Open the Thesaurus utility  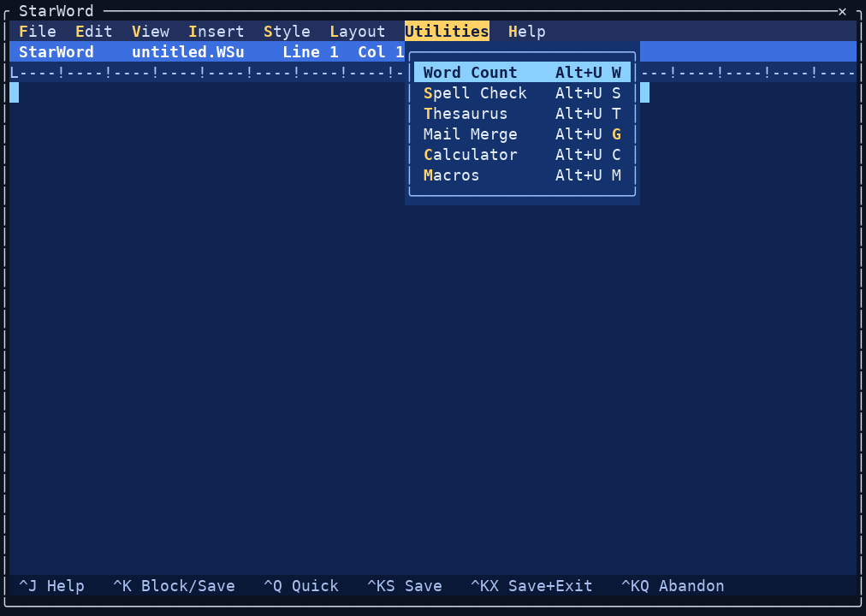[x=522, y=114]
